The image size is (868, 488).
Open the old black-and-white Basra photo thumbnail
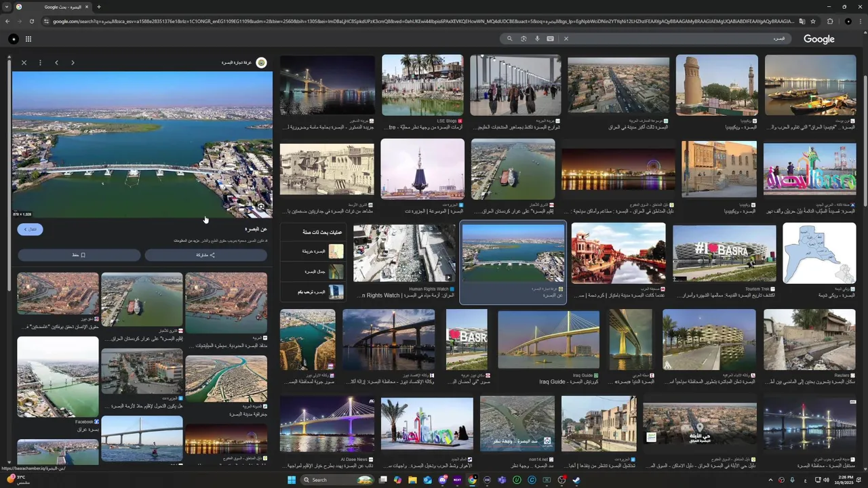click(327, 169)
